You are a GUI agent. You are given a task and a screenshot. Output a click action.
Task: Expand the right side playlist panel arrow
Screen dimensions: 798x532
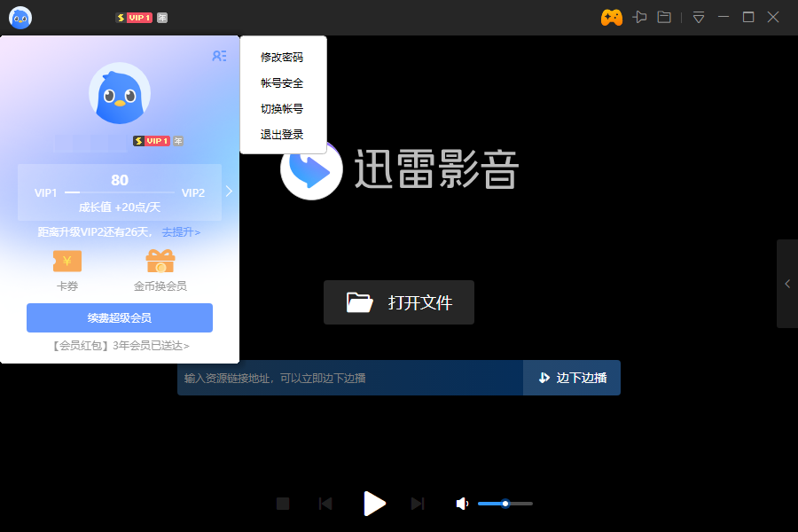pos(787,284)
